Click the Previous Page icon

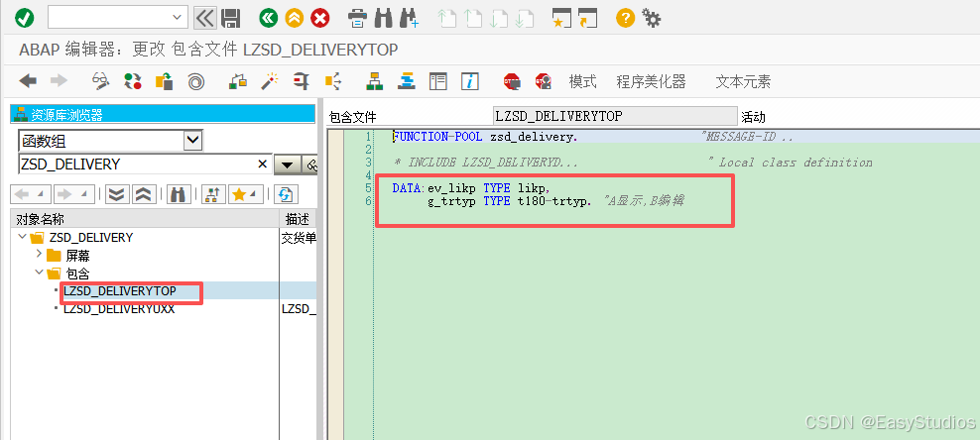pyautogui.click(x=473, y=18)
